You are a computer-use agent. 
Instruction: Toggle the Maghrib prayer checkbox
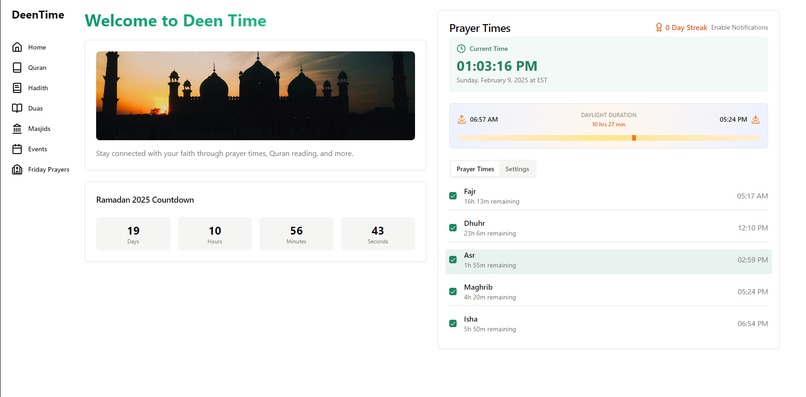click(453, 292)
